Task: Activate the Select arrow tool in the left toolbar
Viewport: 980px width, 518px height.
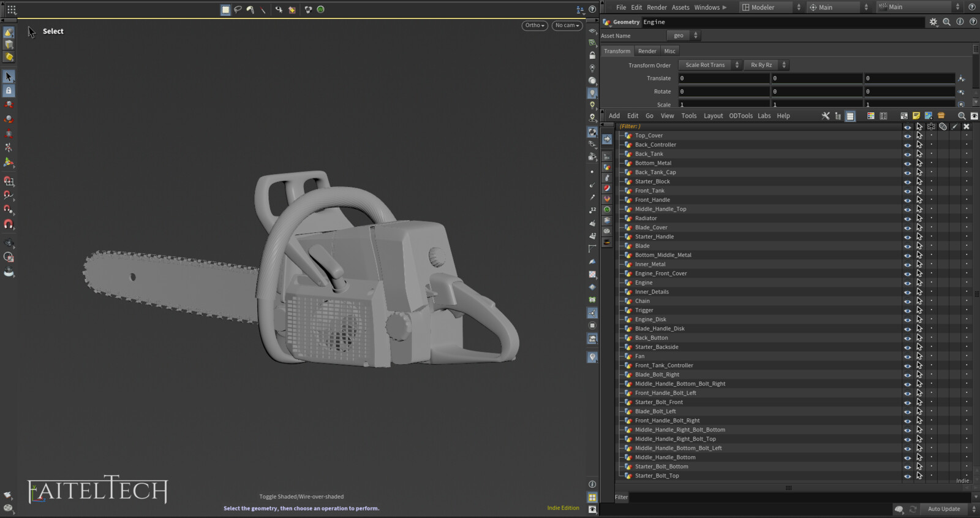Action: click(x=9, y=77)
